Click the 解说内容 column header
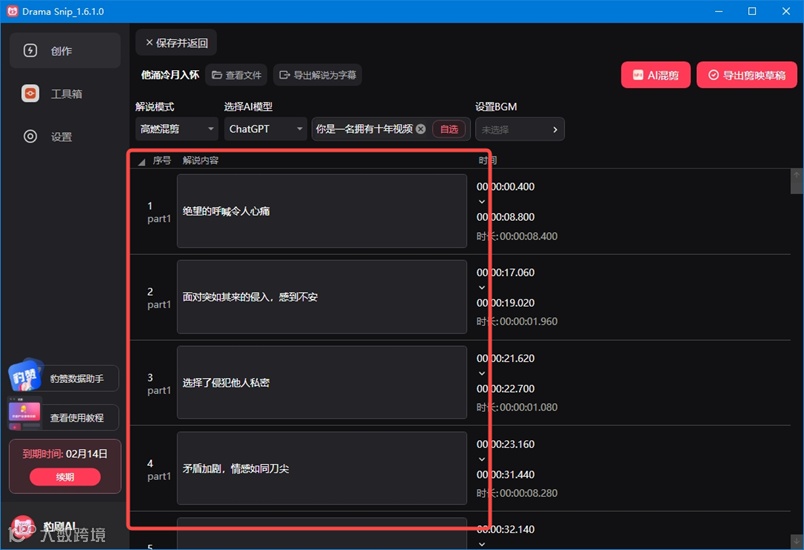This screenshot has height=550, width=804. click(x=200, y=160)
